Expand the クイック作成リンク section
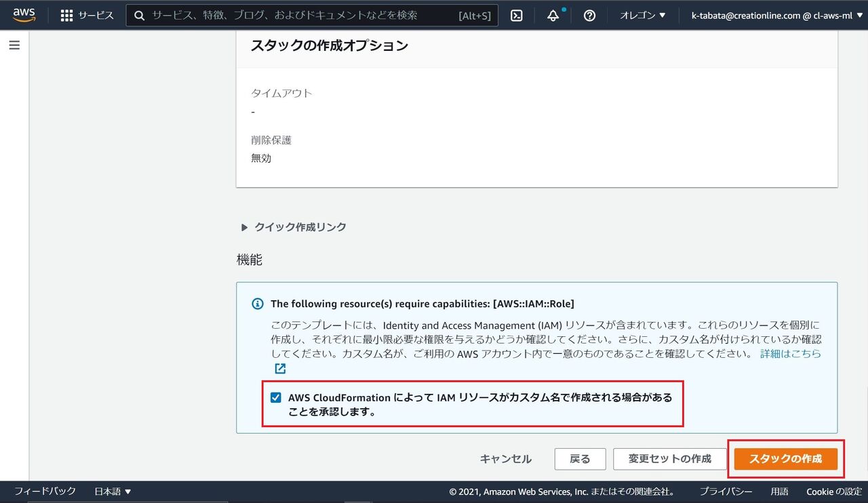The width and height of the screenshot is (868, 503). [x=294, y=227]
